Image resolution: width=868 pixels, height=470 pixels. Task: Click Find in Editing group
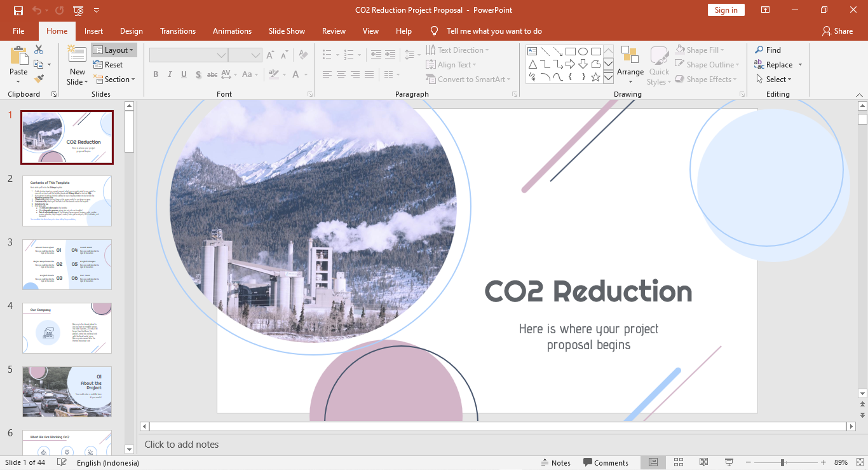click(x=768, y=50)
